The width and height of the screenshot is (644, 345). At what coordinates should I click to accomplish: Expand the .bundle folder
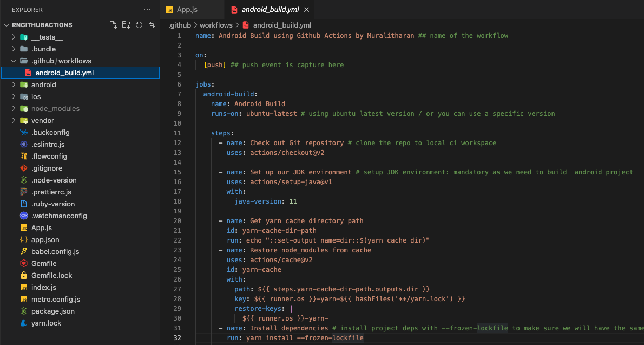[x=14, y=49]
